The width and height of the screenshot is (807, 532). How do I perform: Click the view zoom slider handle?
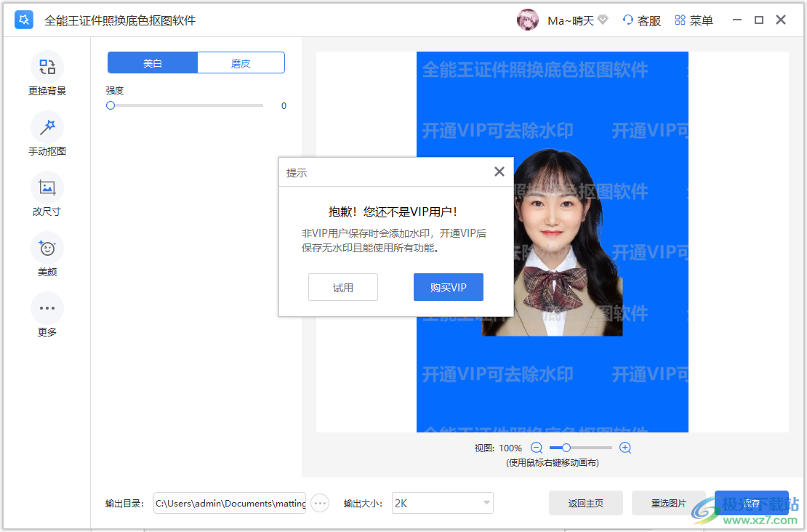pyautogui.click(x=566, y=448)
